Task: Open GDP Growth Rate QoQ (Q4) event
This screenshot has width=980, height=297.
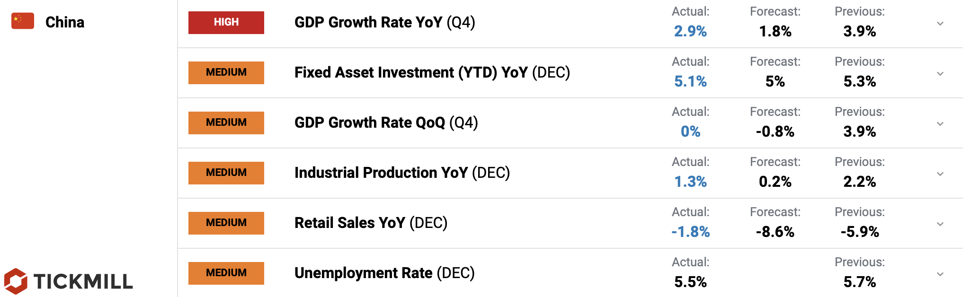Action: coord(386,122)
